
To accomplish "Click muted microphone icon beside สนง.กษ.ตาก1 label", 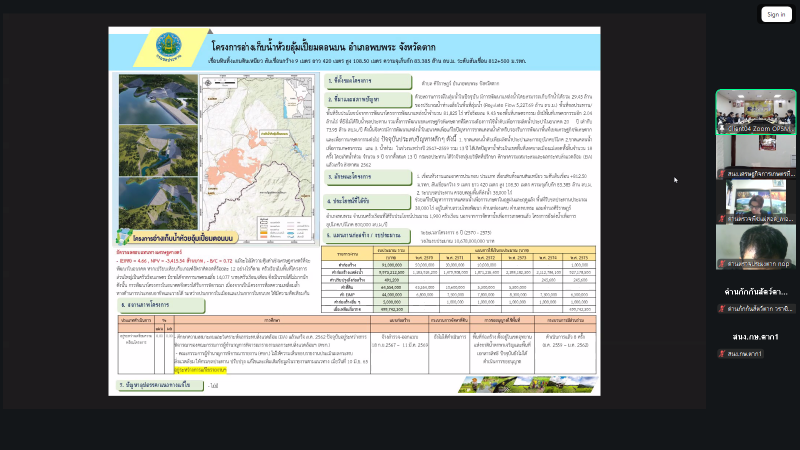I will coord(722,353).
